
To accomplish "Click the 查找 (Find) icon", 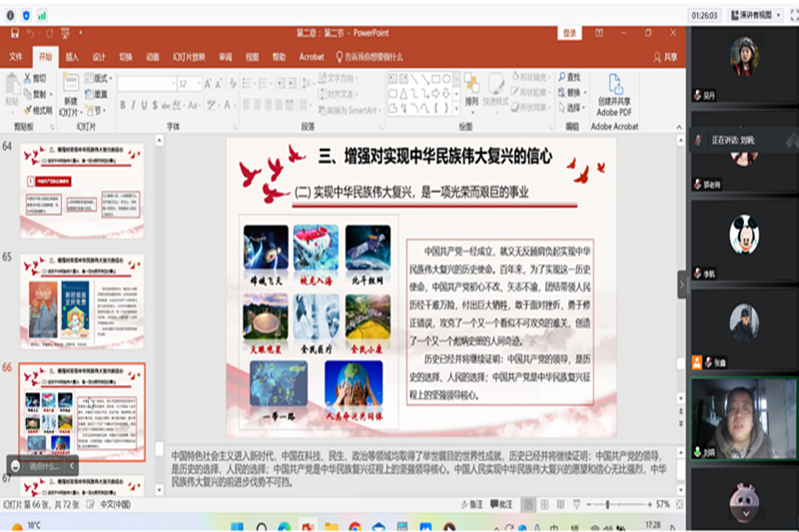I will click(571, 77).
